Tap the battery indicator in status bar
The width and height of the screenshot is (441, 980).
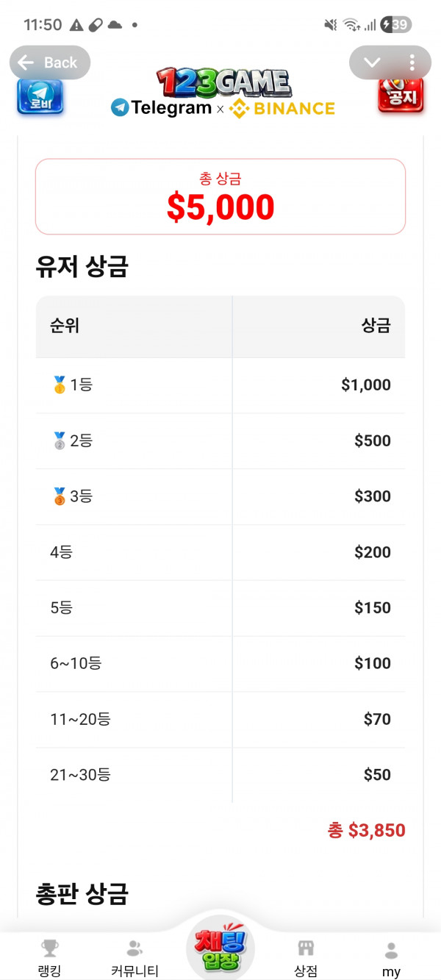pos(396,25)
